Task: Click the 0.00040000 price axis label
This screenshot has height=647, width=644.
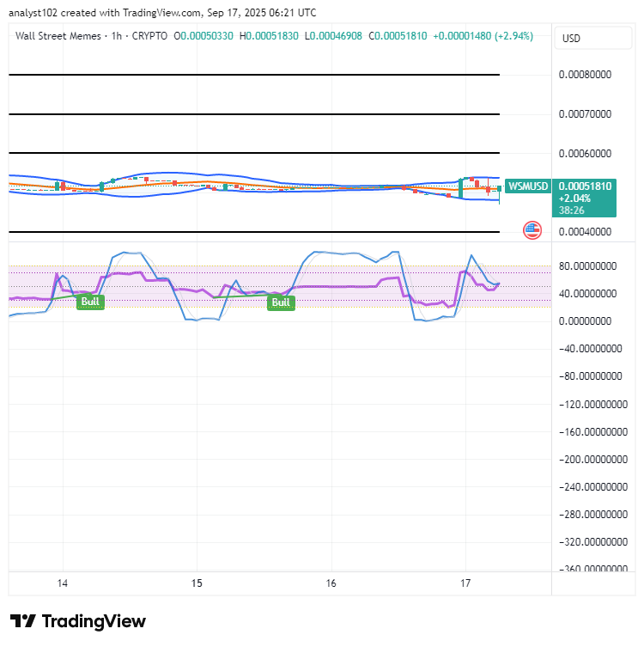Action: pos(585,232)
